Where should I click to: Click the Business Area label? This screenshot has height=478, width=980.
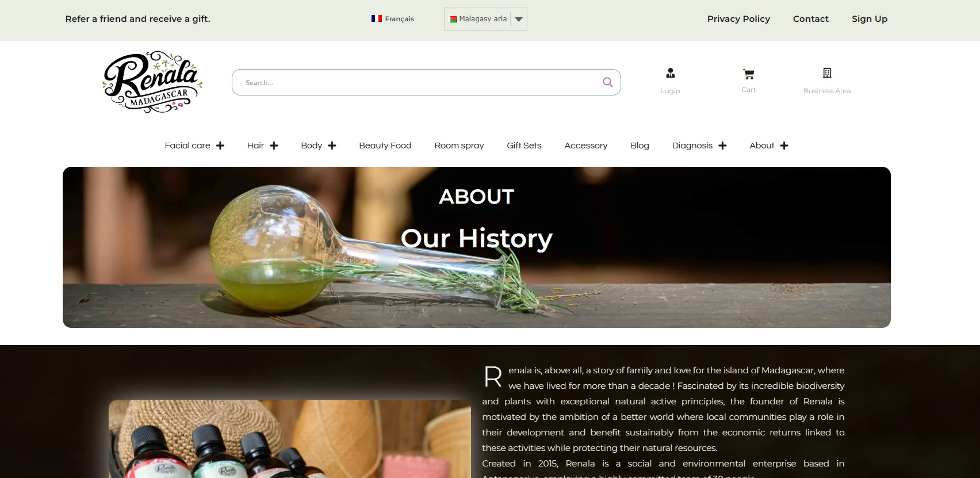click(x=827, y=91)
